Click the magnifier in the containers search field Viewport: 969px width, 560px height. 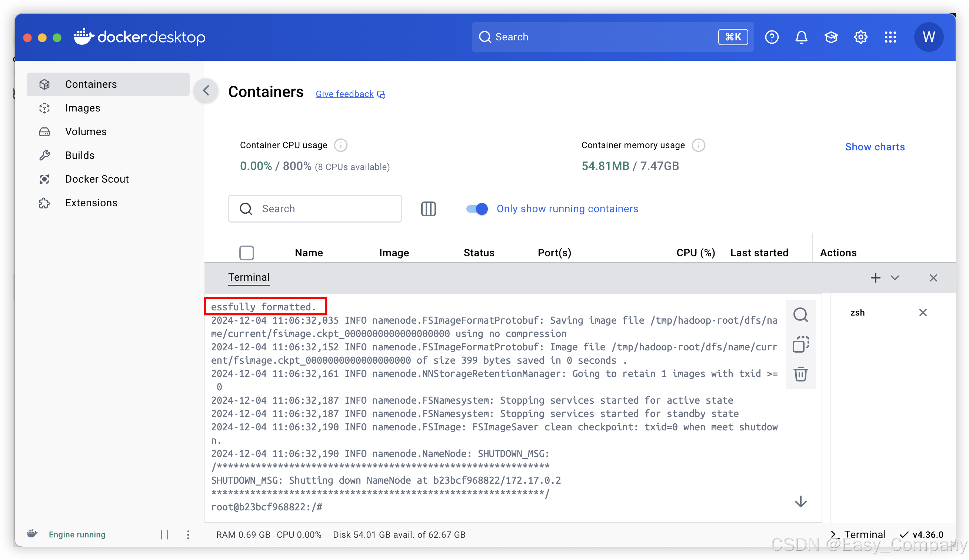tap(246, 209)
